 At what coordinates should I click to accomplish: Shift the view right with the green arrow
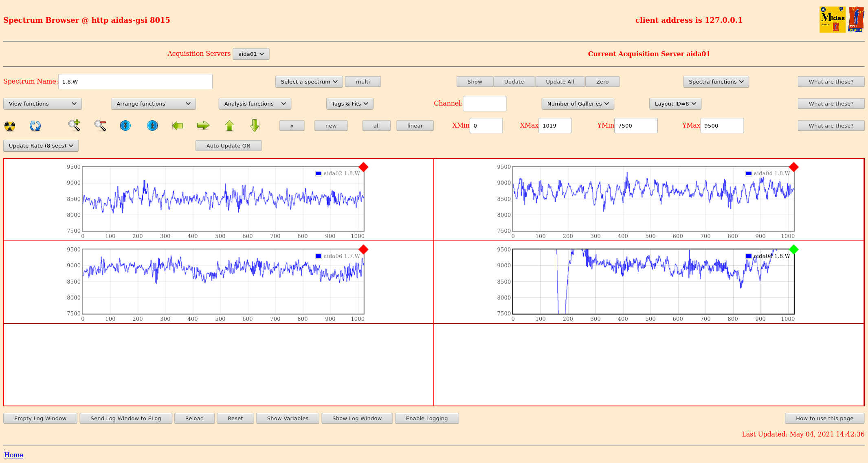[203, 126]
